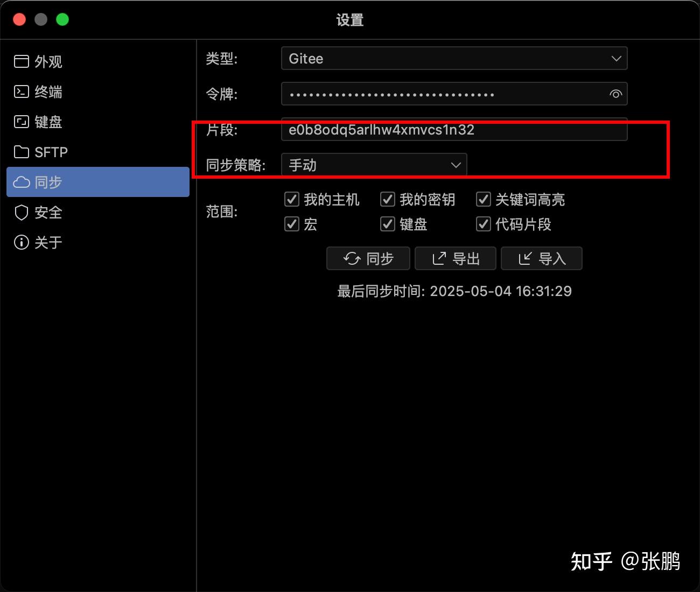
Task: Change 手动 sync strategy selection
Action: 374,165
